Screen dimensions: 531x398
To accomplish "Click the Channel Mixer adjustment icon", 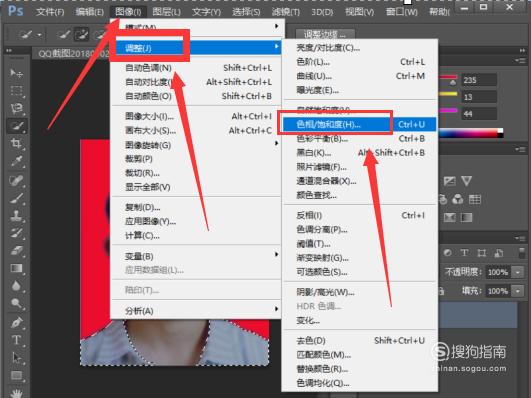I will [458, 199].
